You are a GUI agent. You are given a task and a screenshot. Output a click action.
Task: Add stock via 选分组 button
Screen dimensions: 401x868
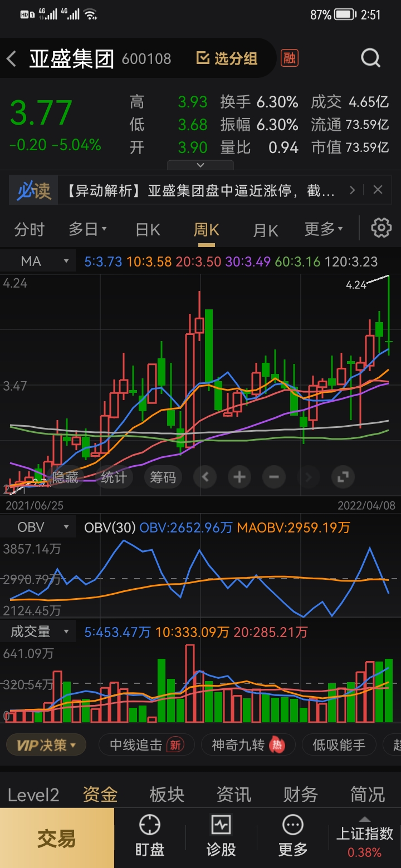(x=227, y=58)
